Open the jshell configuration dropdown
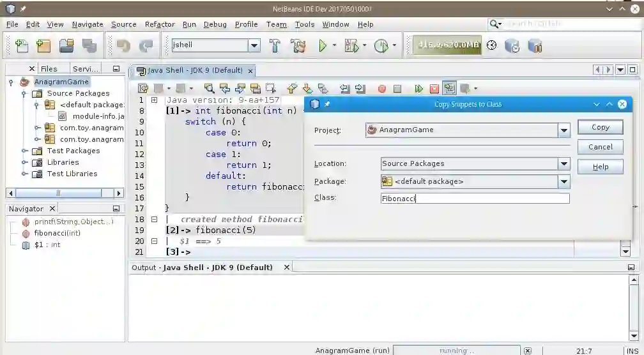 [254, 45]
